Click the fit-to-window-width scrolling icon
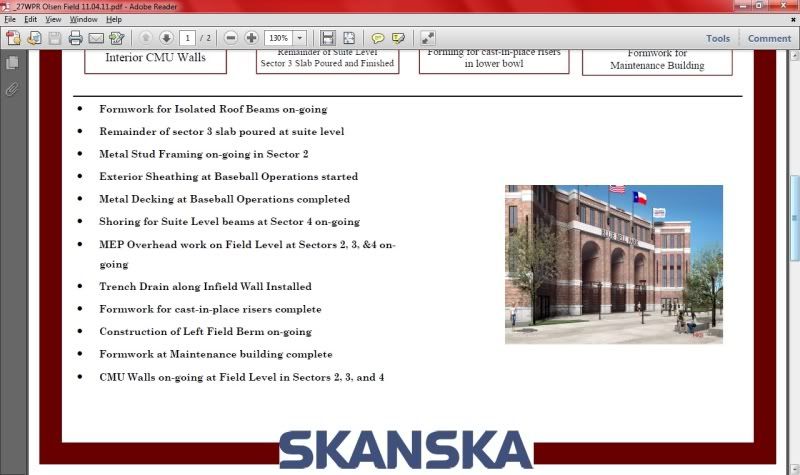 click(327, 39)
